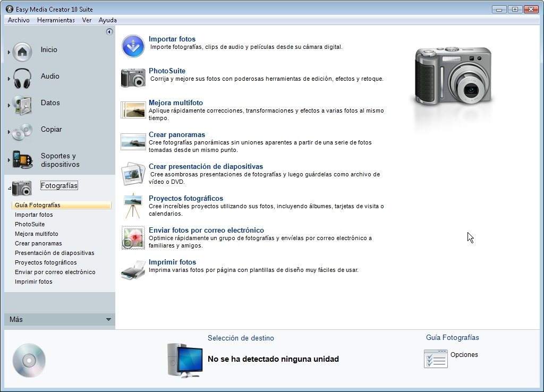Click the Fotografías label in sidebar
This screenshot has width=544, height=392.
click(x=59, y=185)
